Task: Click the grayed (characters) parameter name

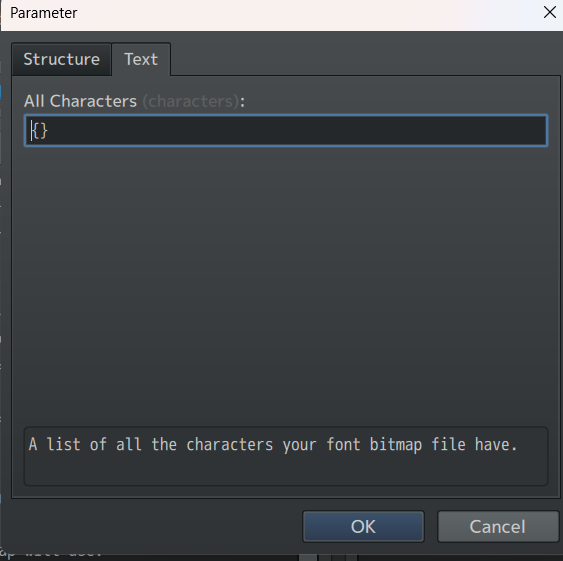Action: (191, 101)
